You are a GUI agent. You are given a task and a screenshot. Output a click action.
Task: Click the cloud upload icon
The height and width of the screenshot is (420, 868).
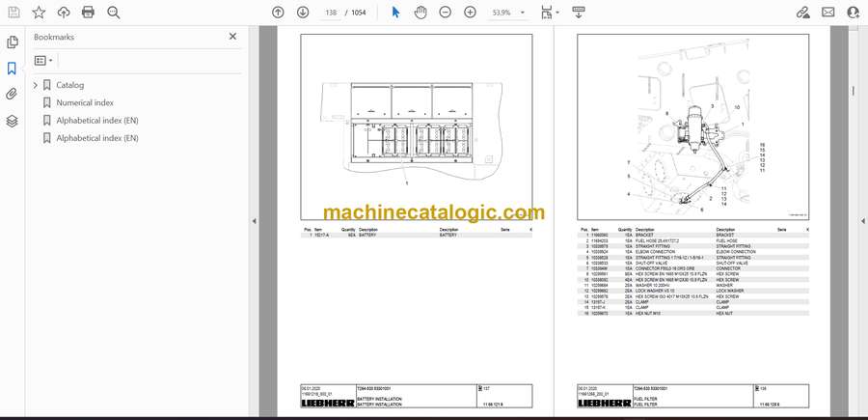point(64,13)
